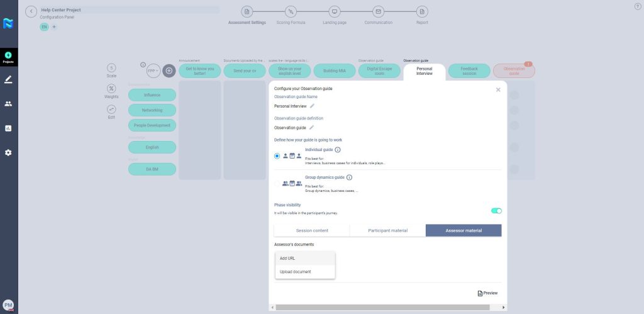Click the plus circle next to FPP
The height and width of the screenshot is (314, 644).
pos(169,71)
